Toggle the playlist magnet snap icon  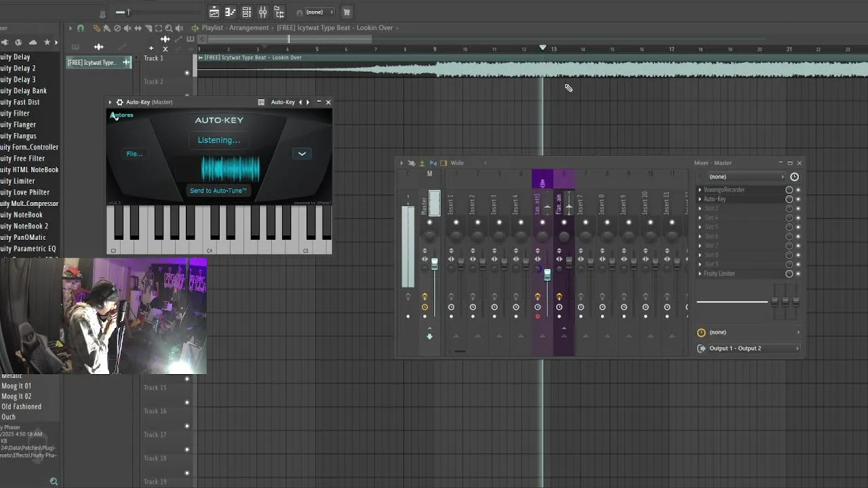click(x=80, y=28)
